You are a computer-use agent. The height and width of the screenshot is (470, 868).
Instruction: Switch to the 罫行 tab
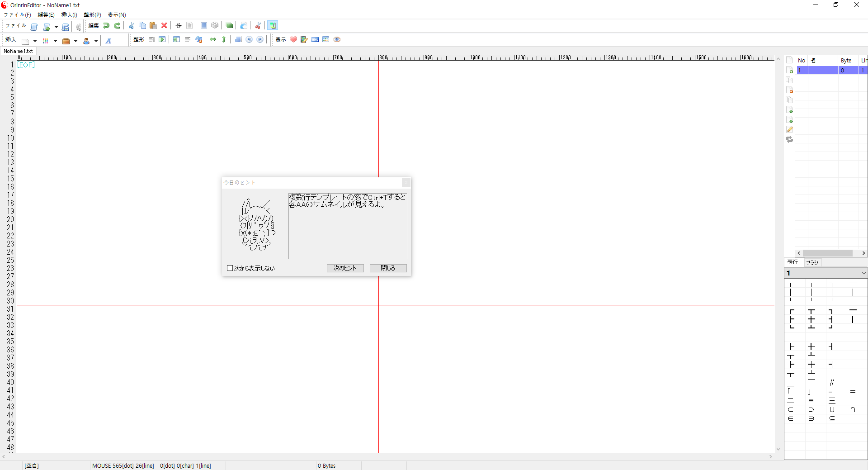(793, 262)
